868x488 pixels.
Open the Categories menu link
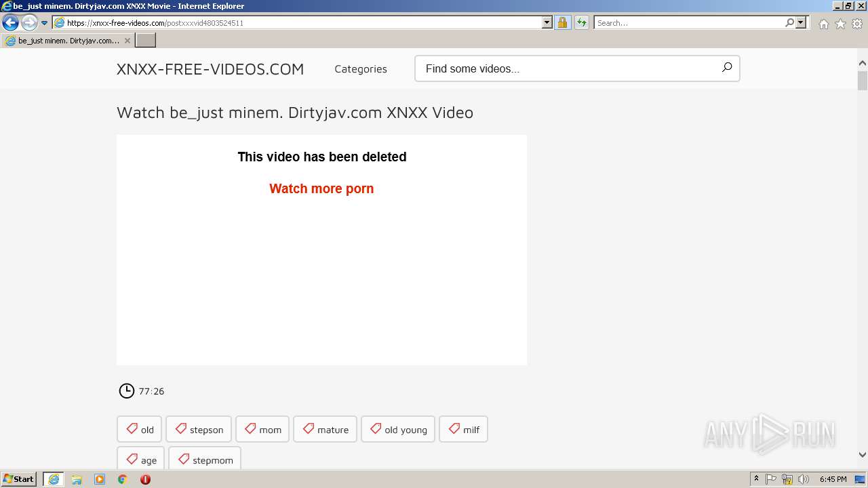click(361, 69)
